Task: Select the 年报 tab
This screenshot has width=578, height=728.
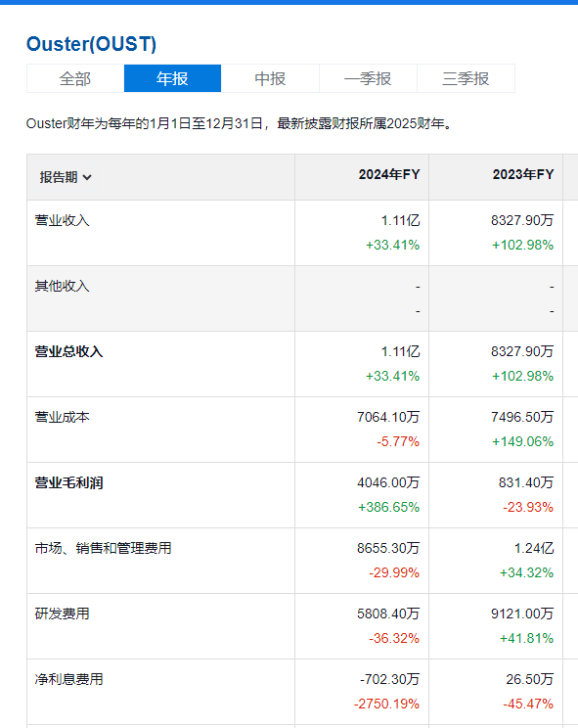Action: click(172, 78)
